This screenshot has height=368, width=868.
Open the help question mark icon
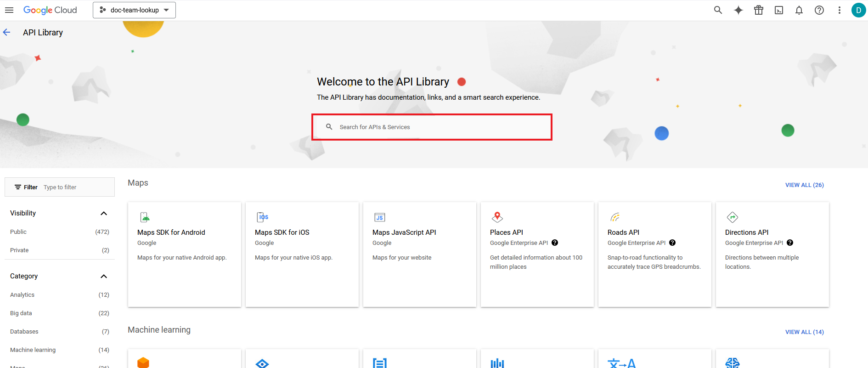(x=819, y=10)
